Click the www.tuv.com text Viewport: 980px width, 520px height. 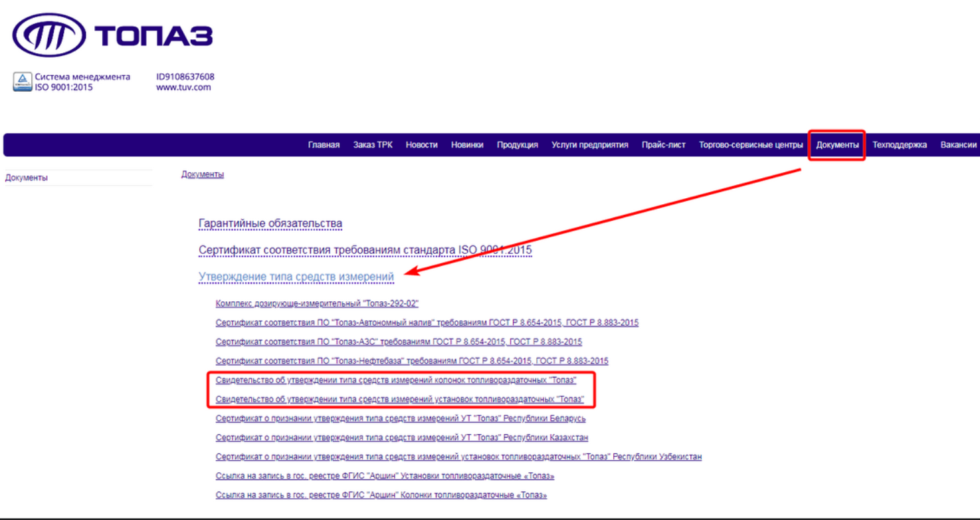pyautogui.click(x=183, y=87)
